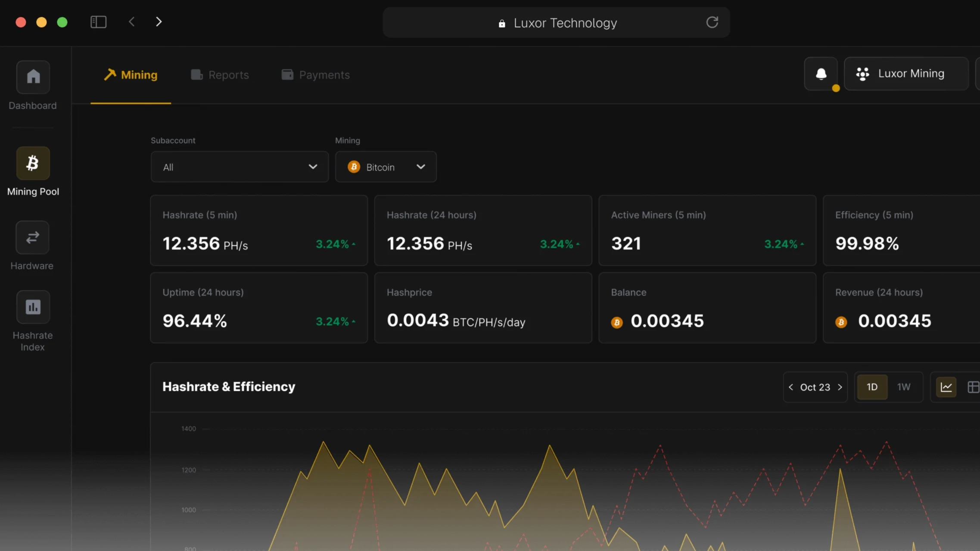
Task: Reload the page using the refresh icon
Action: click(712, 22)
